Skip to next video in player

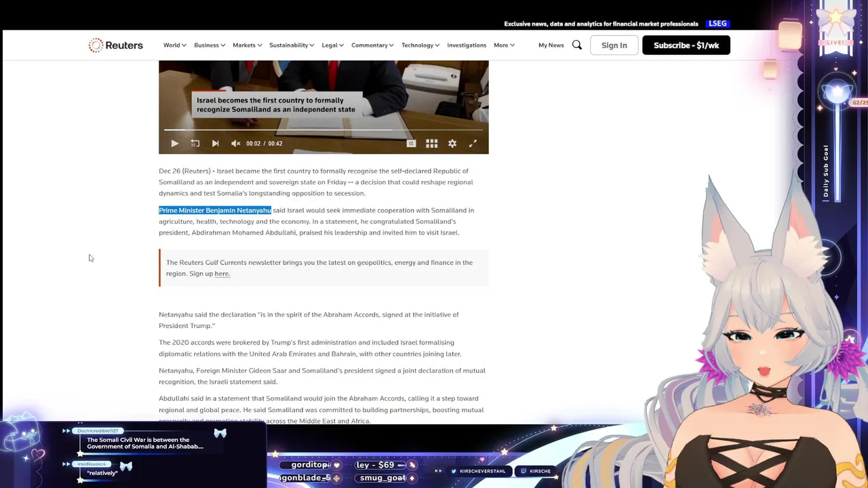tap(216, 143)
